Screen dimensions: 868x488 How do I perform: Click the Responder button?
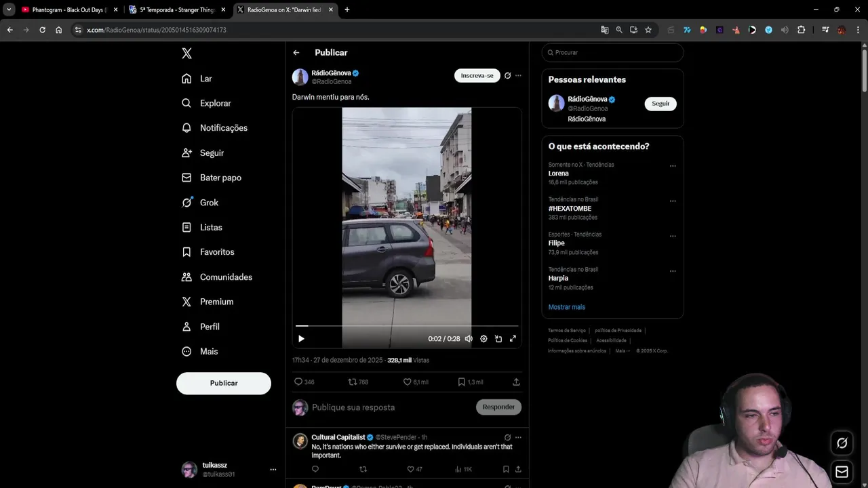pos(498,407)
